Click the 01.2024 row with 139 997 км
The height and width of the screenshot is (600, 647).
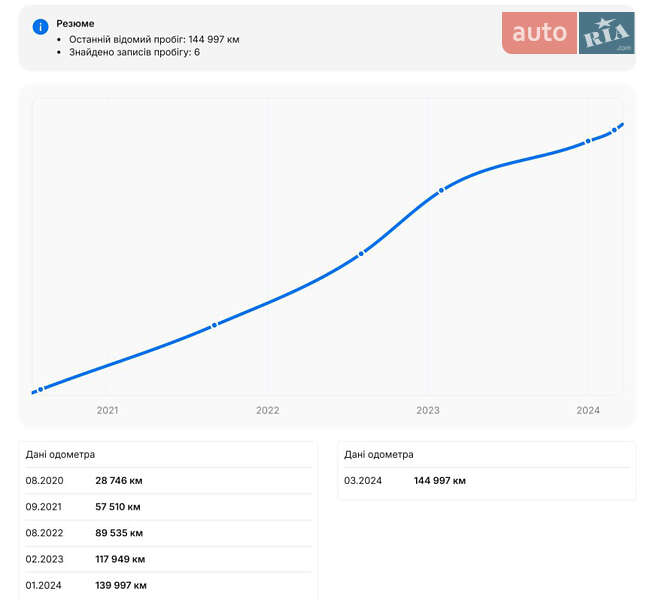167,585
